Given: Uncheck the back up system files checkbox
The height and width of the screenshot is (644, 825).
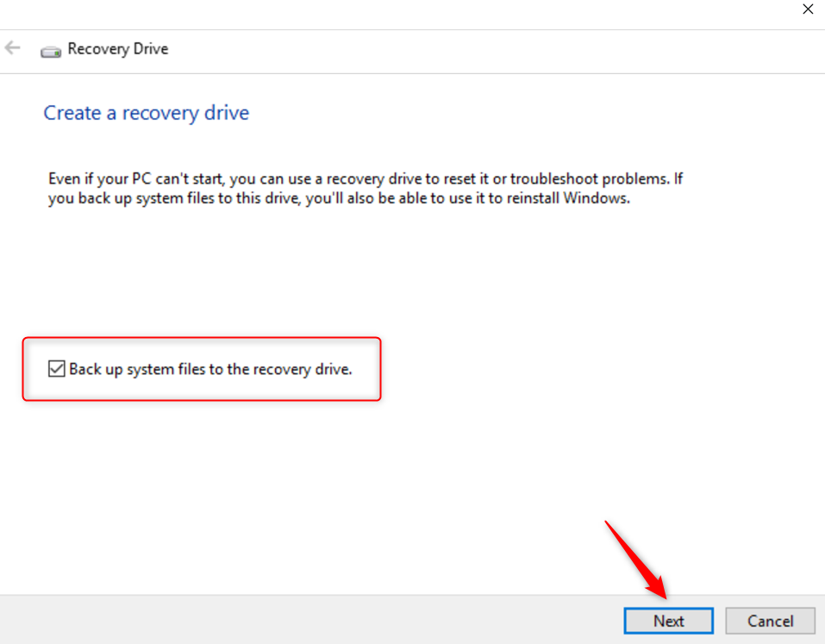Looking at the screenshot, I should pyautogui.click(x=57, y=369).
